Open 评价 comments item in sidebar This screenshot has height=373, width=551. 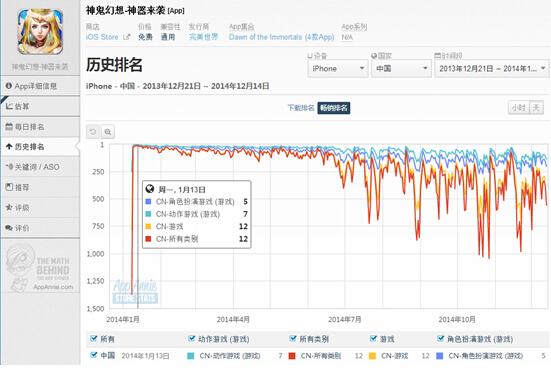click(40, 228)
